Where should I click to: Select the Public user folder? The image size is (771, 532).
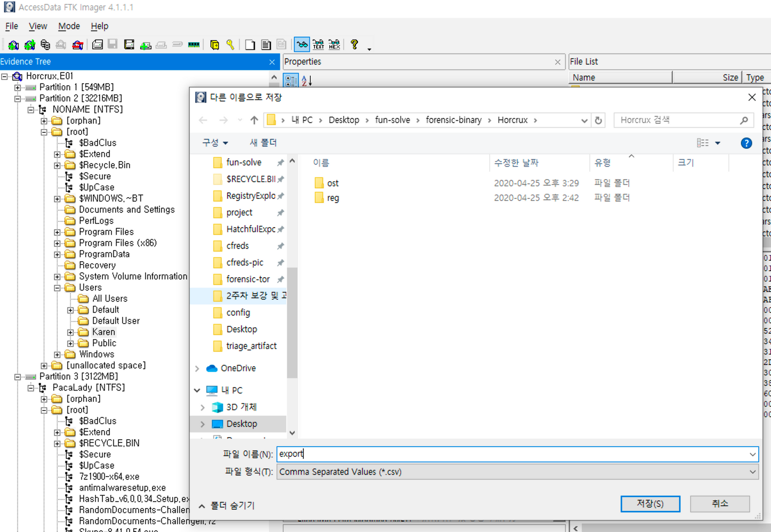tap(104, 343)
